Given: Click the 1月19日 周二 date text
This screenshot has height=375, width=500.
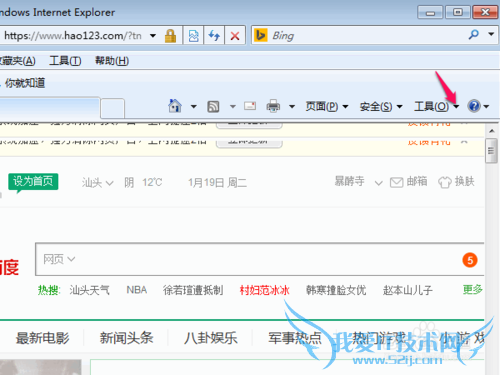Looking at the screenshot, I should (217, 183).
